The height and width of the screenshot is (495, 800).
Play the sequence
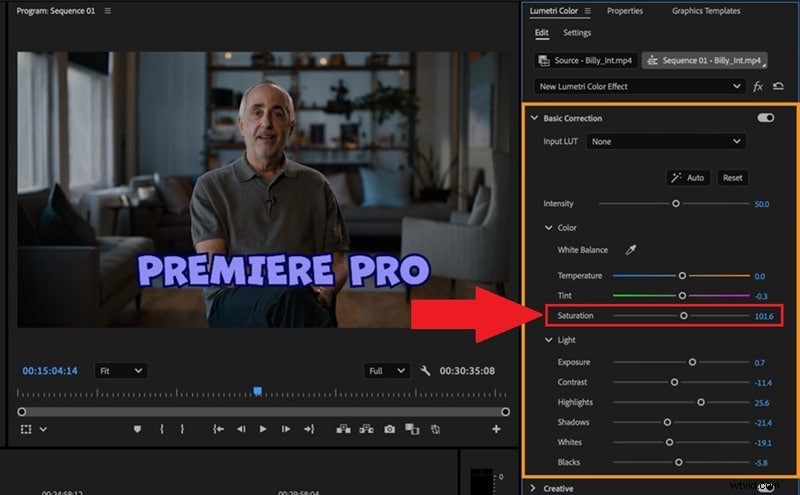(x=263, y=429)
